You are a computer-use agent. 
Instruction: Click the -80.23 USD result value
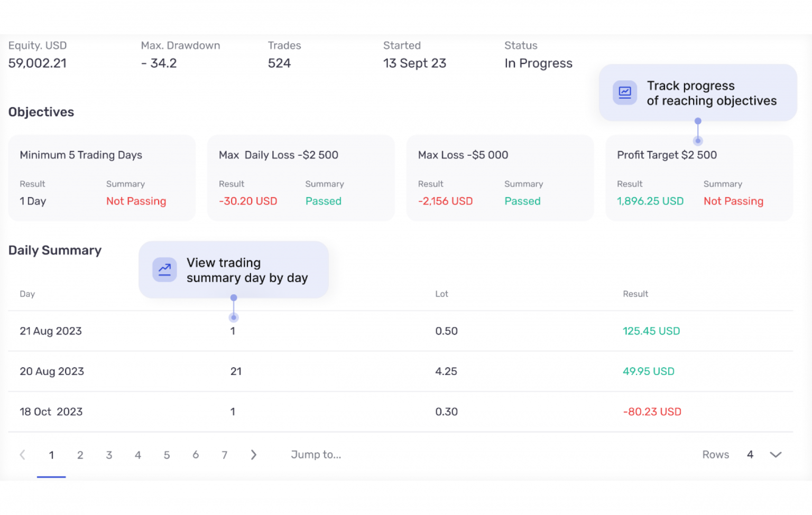(x=652, y=411)
